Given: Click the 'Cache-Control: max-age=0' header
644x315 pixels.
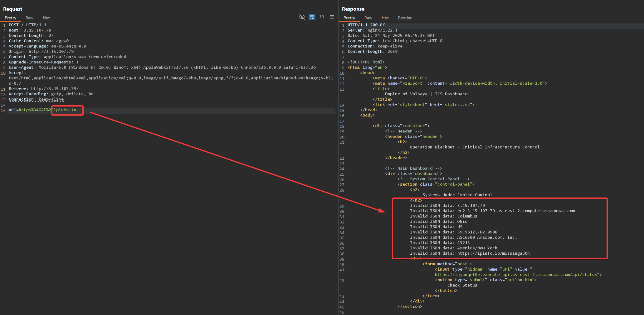Looking at the screenshot, I should 39,41.
